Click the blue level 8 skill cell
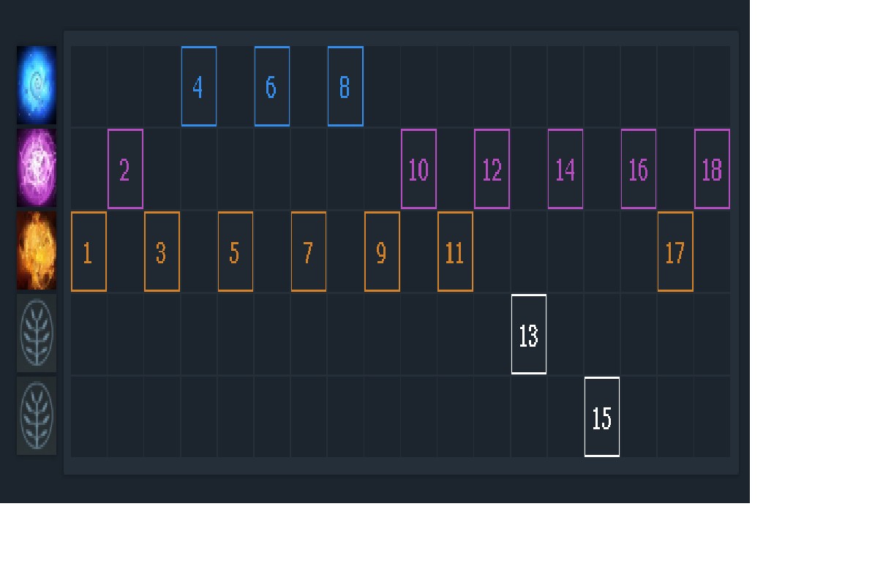Image resolution: width=883 pixels, height=588 pixels. click(x=345, y=86)
